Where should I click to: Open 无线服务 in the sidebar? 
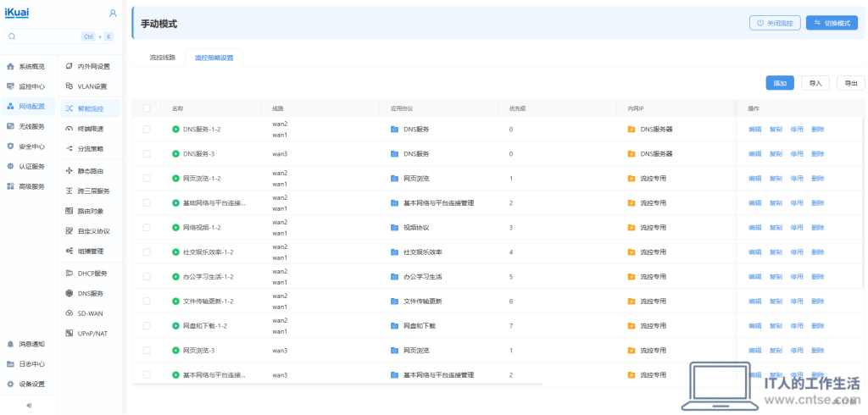pos(29,126)
